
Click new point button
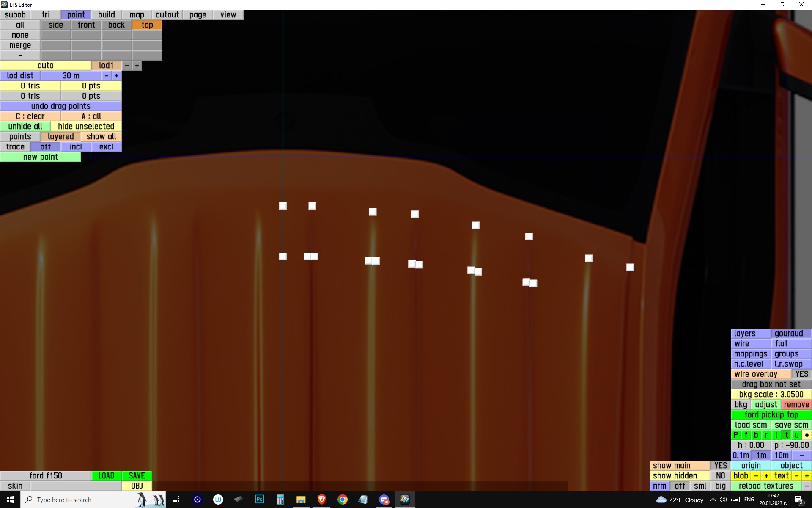coord(40,157)
